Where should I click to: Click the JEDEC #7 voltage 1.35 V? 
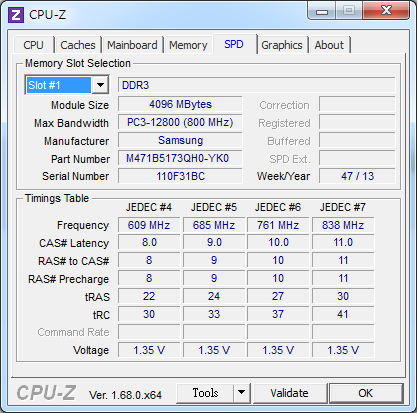click(343, 350)
